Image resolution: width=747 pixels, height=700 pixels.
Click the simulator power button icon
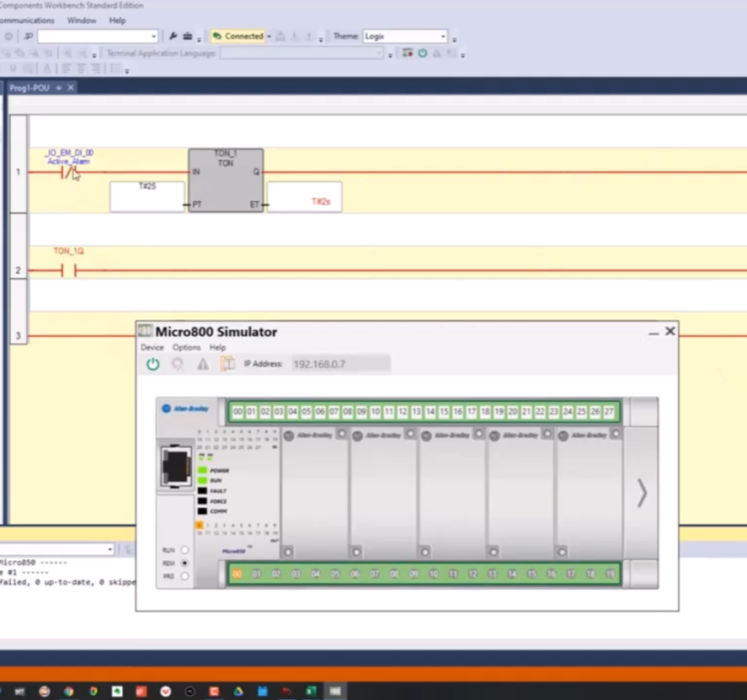(x=152, y=364)
